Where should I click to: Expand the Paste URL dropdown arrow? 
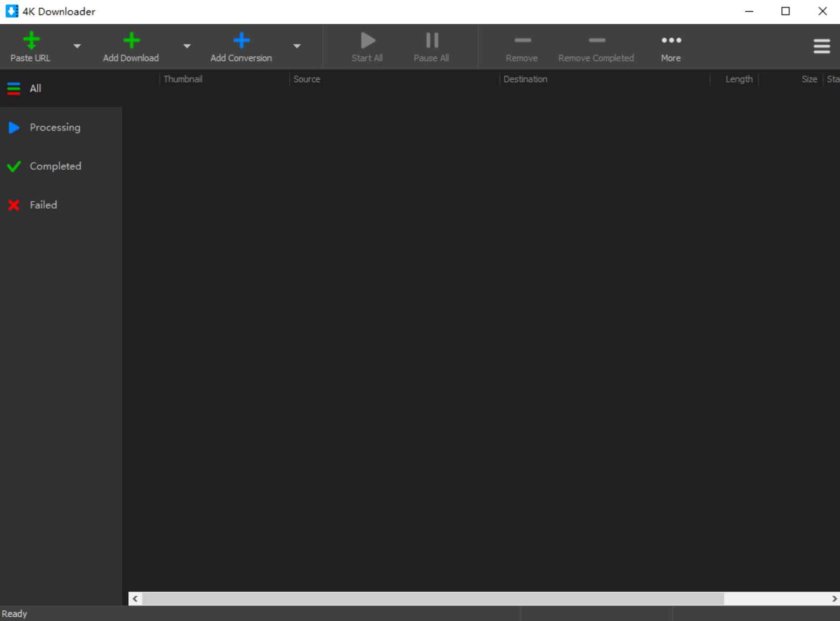coord(77,46)
